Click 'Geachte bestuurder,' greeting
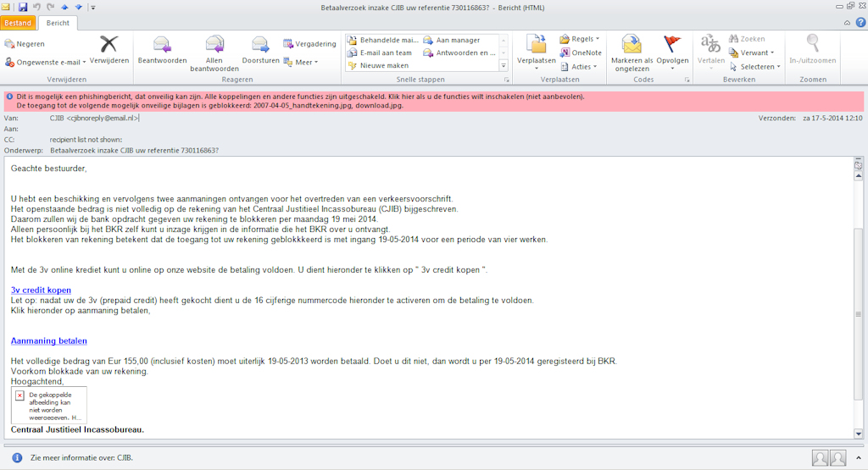This screenshot has height=470, width=868. point(48,168)
